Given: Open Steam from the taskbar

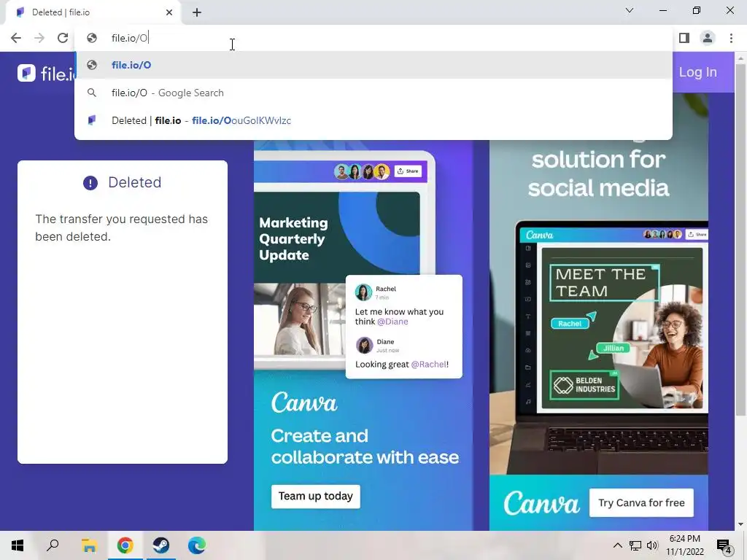Looking at the screenshot, I should pos(161,545).
